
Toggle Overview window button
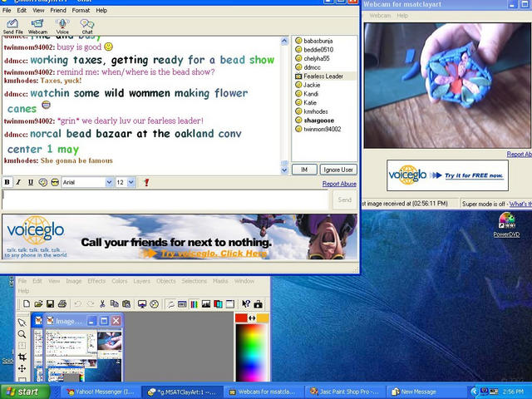pos(230,304)
